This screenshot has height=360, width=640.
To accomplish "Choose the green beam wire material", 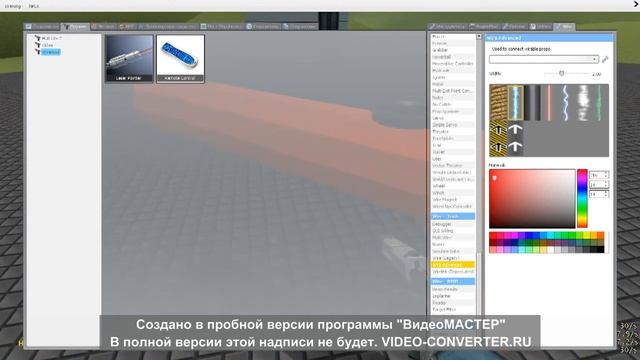I will point(599,102).
